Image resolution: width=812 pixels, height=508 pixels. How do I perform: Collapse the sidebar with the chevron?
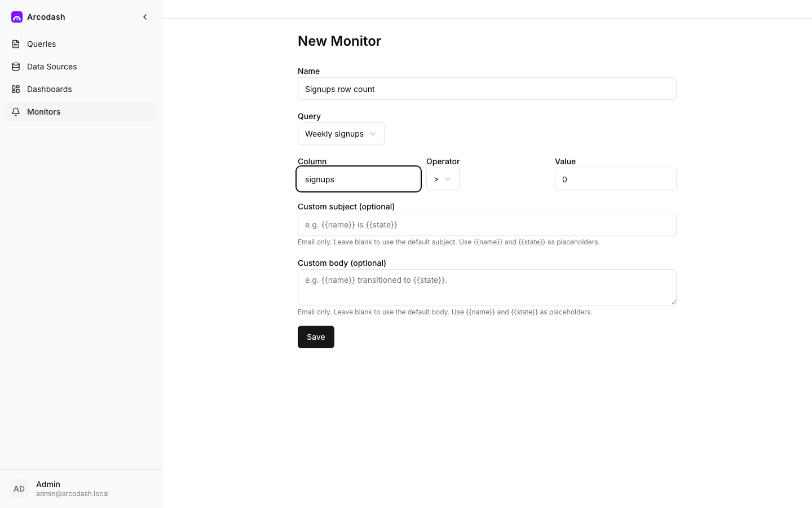pos(145,17)
